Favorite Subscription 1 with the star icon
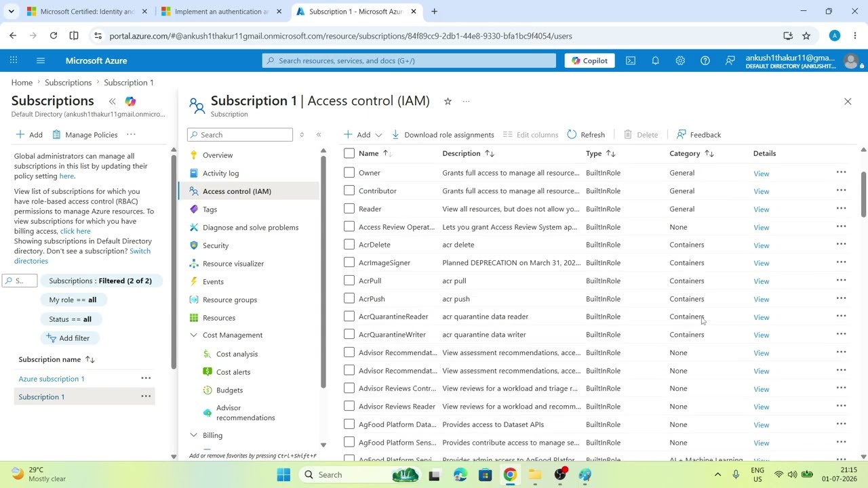This screenshot has height=488, width=868. (448, 101)
